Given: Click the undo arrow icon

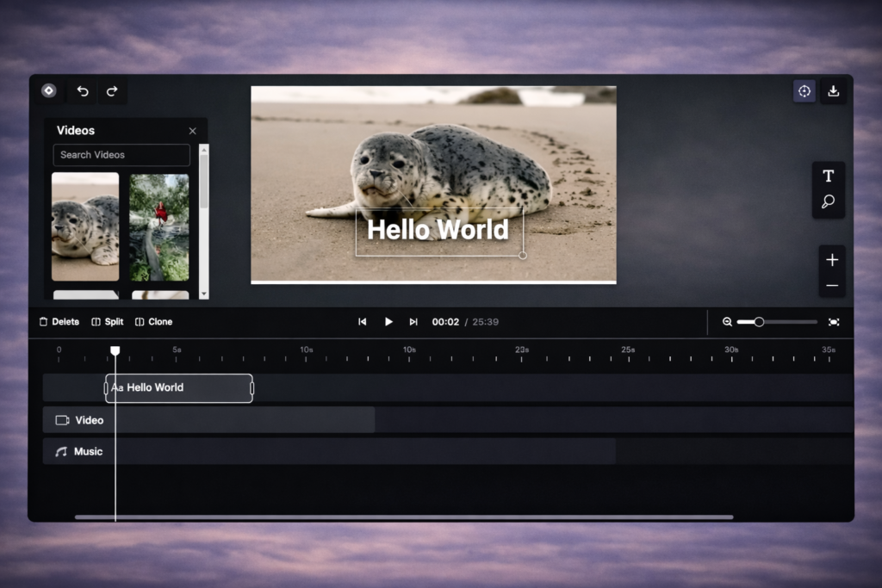Looking at the screenshot, I should (x=83, y=91).
